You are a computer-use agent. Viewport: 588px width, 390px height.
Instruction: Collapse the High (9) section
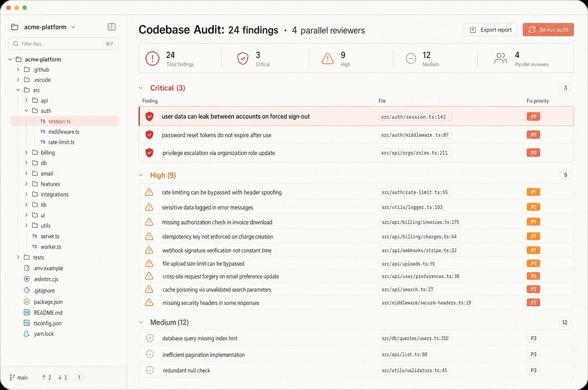click(141, 175)
